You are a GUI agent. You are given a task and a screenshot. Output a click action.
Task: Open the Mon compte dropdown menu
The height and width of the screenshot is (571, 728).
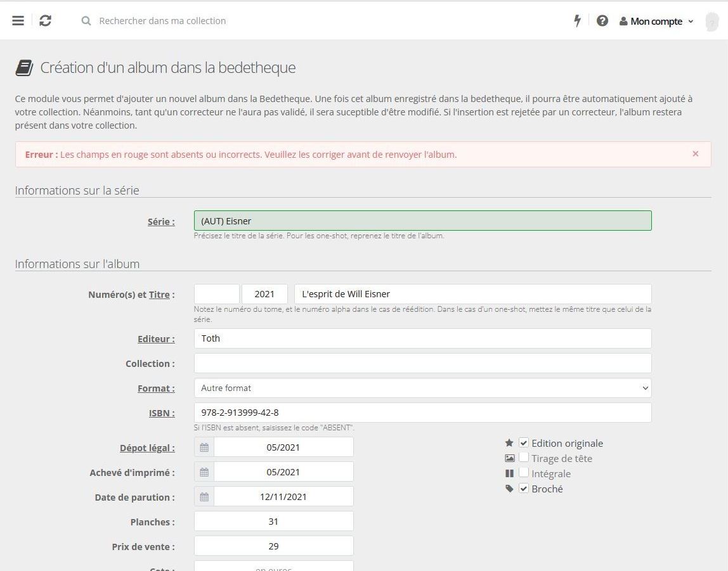(x=656, y=22)
